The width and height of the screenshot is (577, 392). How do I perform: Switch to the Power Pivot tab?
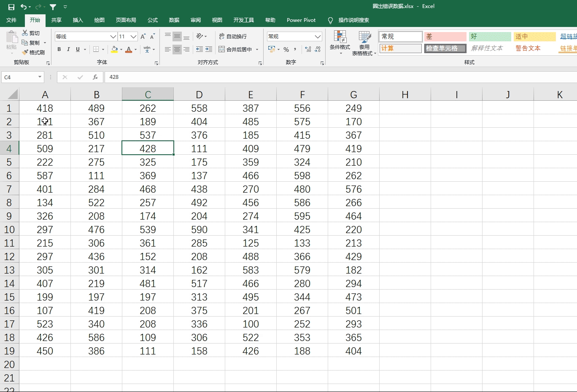[301, 20]
